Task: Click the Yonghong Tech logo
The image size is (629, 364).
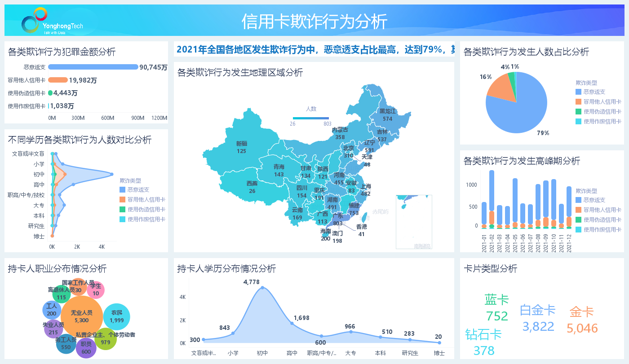Action: click(52, 21)
